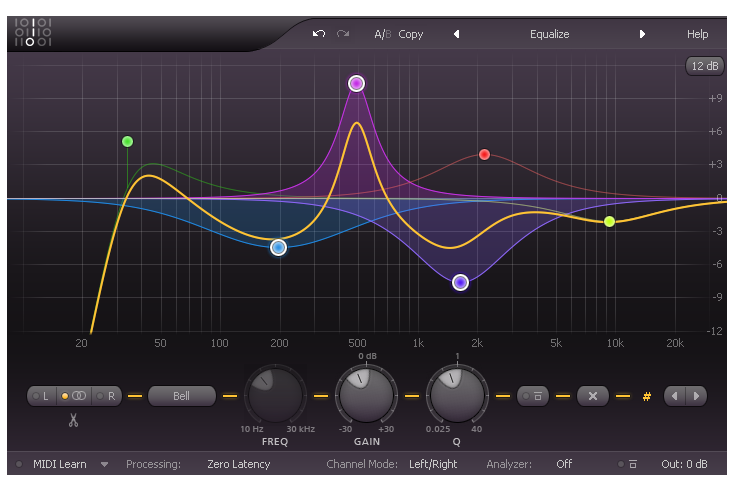
Task: Click the yellow band number hash icon
Action: click(647, 396)
